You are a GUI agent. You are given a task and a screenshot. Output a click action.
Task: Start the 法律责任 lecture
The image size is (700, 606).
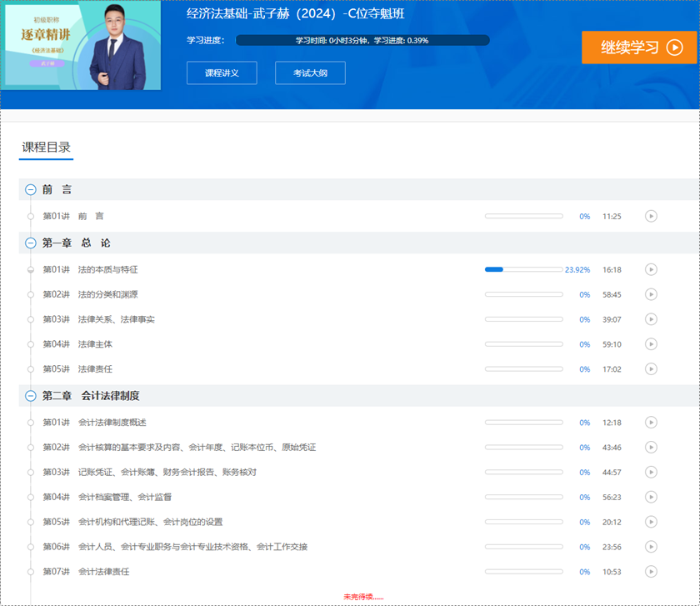click(x=651, y=369)
